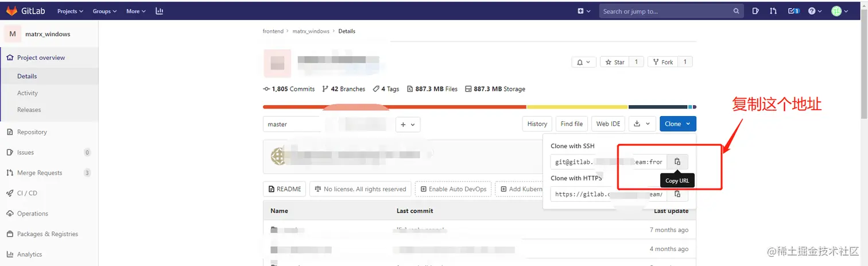This screenshot has height=266, width=868.
Task: Open the Groups menu in the top bar
Action: tap(104, 11)
